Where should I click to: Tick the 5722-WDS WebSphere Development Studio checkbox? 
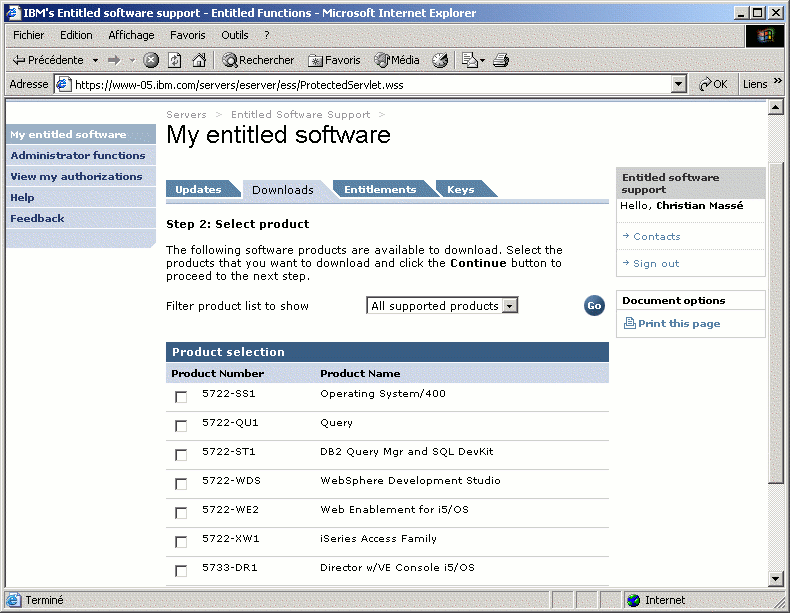(x=181, y=484)
